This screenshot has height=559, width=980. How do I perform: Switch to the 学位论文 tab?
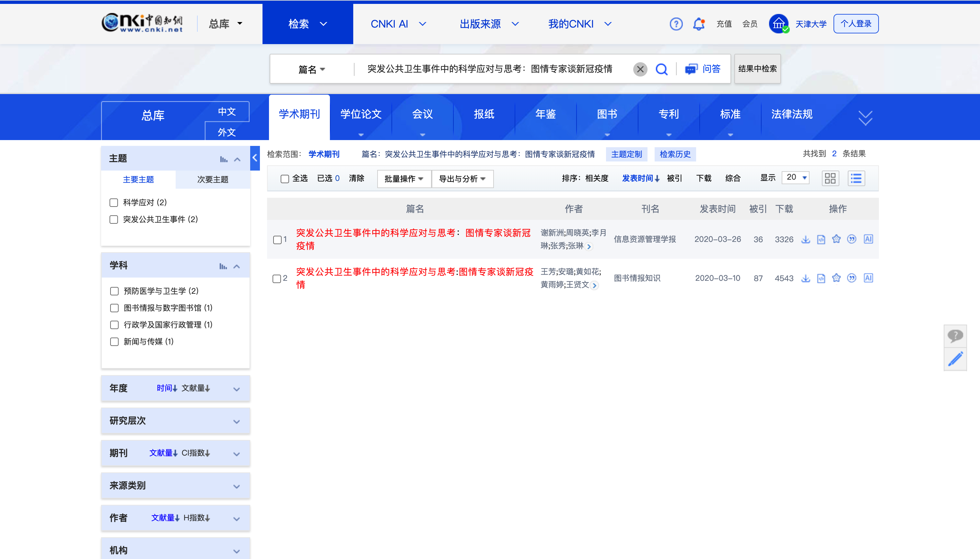point(360,114)
